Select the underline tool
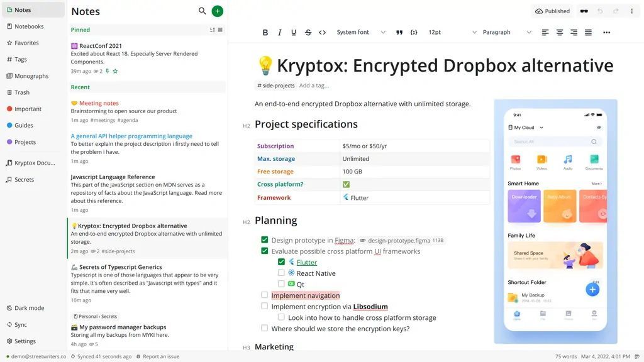644x362 pixels. click(x=293, y=31)
